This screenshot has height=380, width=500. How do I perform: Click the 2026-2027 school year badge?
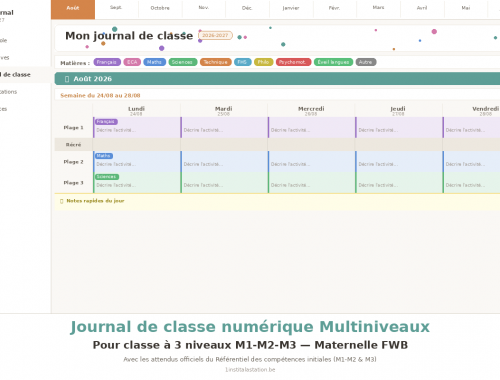click(x=215, y=35)
